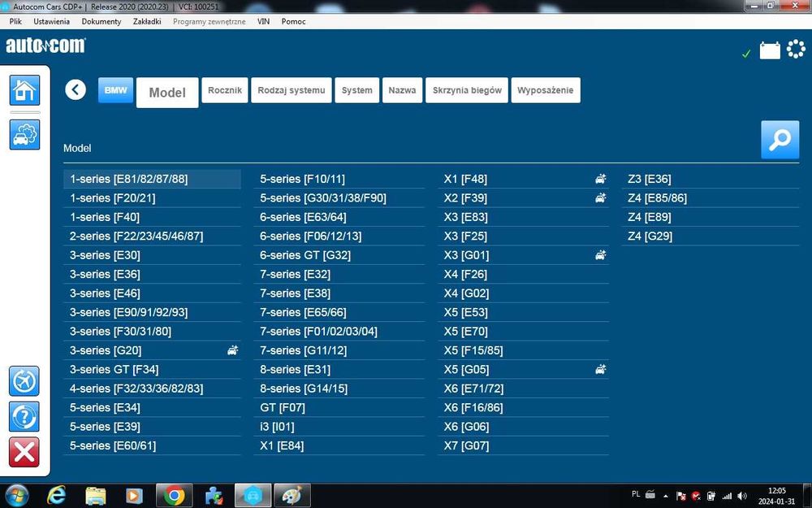Select model 6-series GT [G32]
This screenshot has height=508, width=812.
click(x=339, y=255)
